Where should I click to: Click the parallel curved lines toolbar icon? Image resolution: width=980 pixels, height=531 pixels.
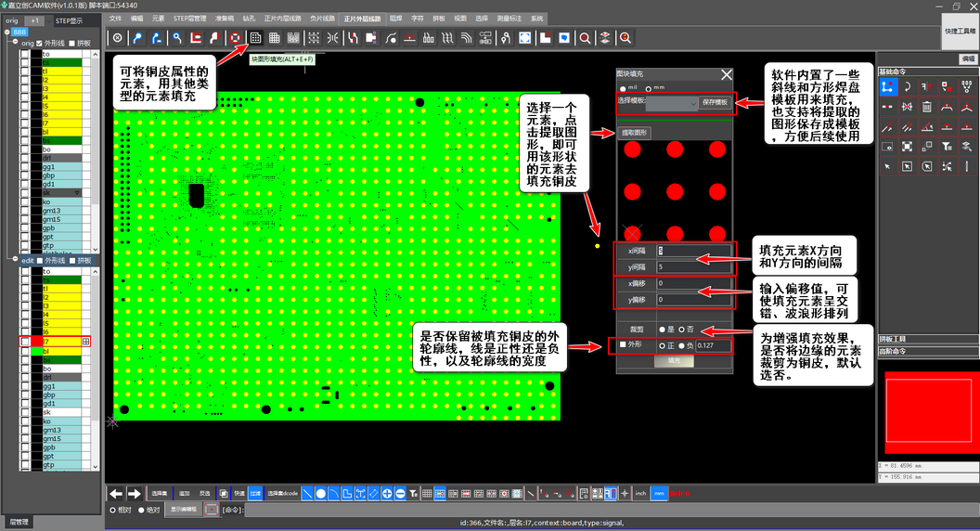pyautogui.click(x=466, y=38)
